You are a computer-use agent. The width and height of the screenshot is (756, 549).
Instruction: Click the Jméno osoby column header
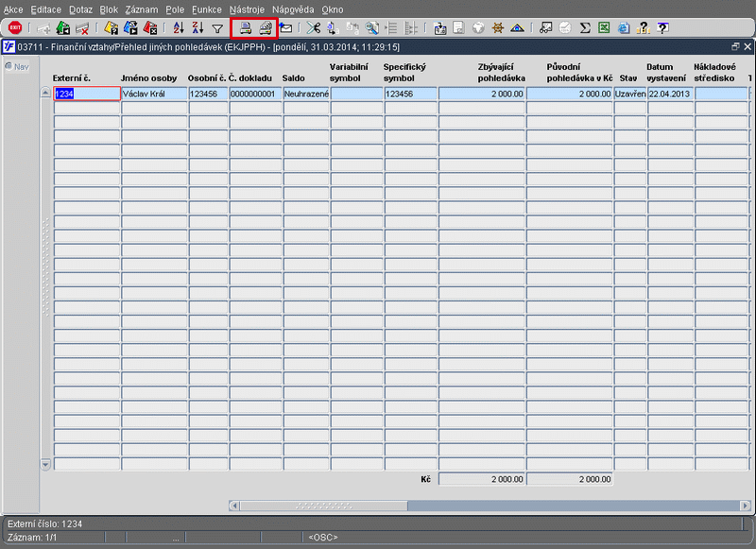(149, 78)
